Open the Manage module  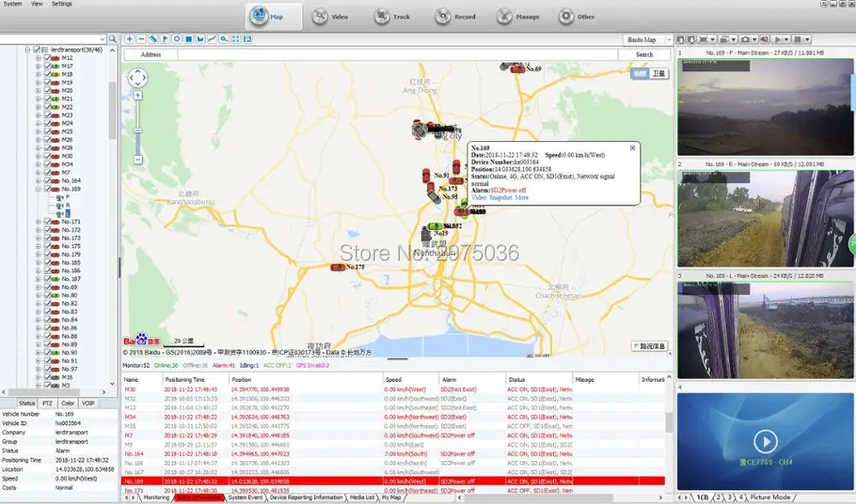coord(518,16)
